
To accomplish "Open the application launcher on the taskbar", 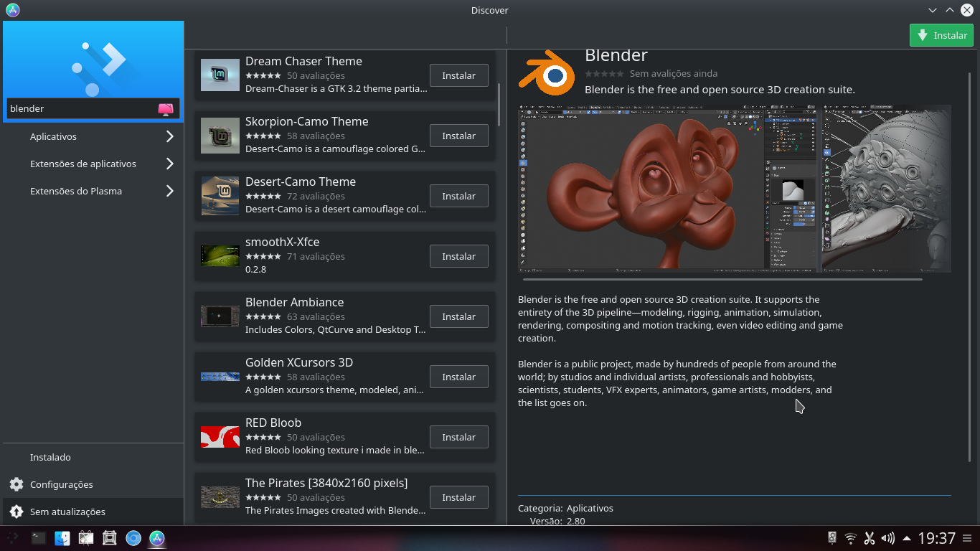I will click(x=12, y=538).
